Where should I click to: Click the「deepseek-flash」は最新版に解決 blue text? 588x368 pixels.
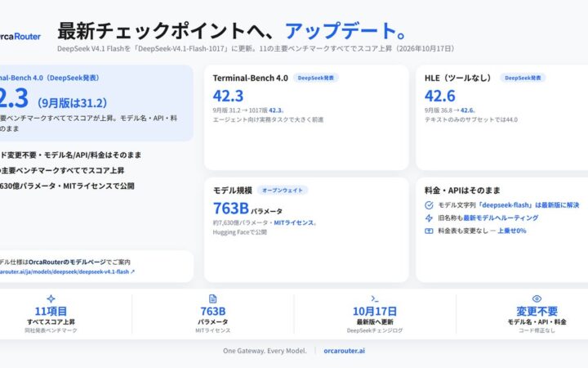[x=528, y=205]
